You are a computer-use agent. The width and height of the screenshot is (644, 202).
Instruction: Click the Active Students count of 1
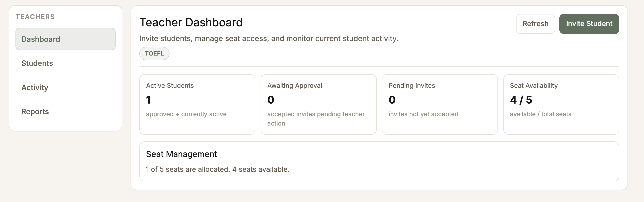tap(148, 99)
